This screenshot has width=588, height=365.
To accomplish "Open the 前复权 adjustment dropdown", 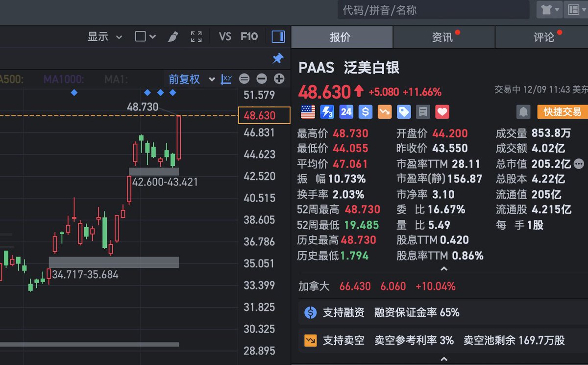I will (192, 79).
